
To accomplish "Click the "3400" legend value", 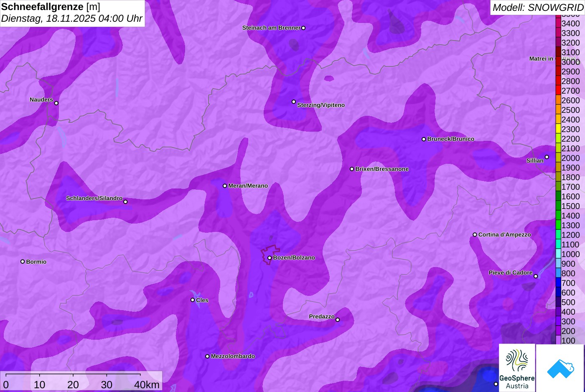I will pos(571,23).
